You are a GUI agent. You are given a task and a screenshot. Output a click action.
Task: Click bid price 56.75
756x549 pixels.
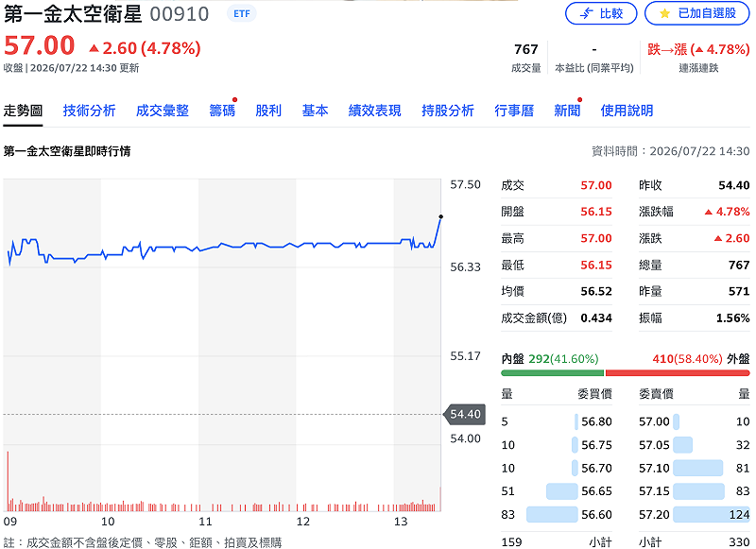(596, 445)
